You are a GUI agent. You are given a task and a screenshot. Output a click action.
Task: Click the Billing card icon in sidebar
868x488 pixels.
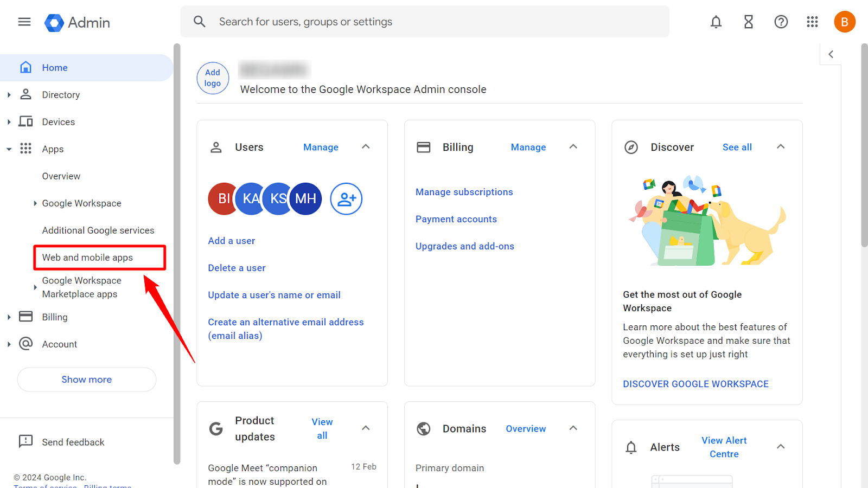(25, 316)
